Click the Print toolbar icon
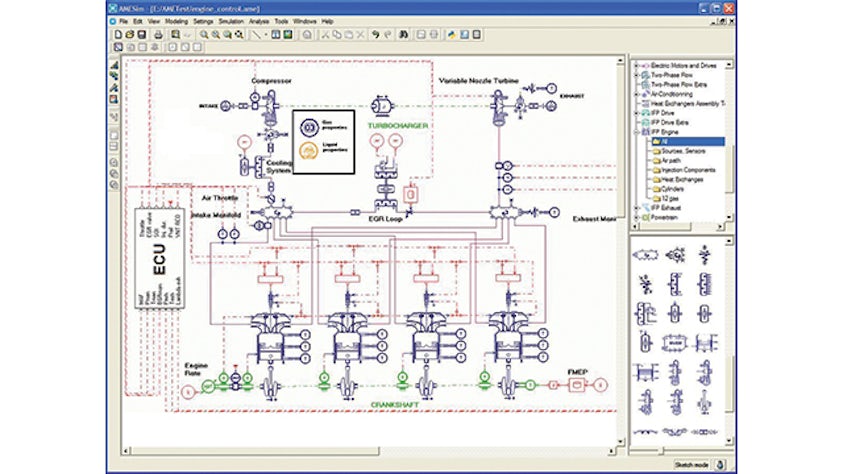Viewport: 843px width, 474px height. click(x=158, y=34)
